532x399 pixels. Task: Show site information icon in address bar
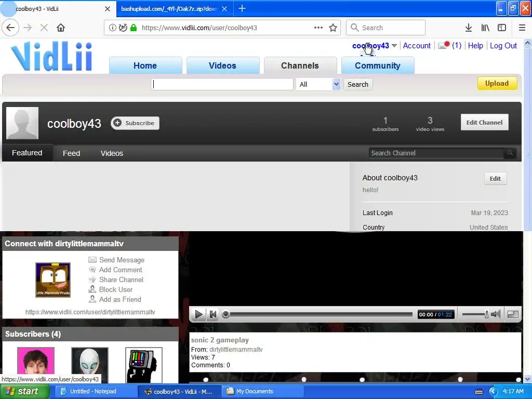(112, 28)
